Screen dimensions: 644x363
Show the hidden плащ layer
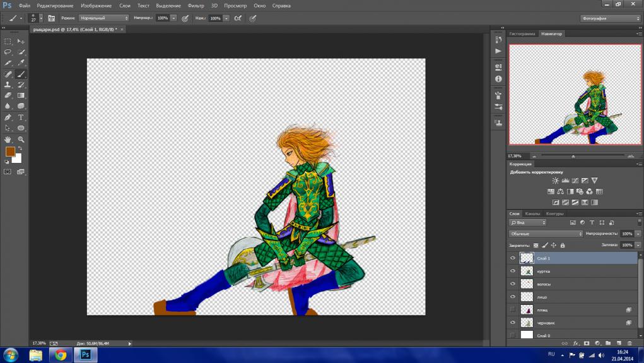(513, 309)
